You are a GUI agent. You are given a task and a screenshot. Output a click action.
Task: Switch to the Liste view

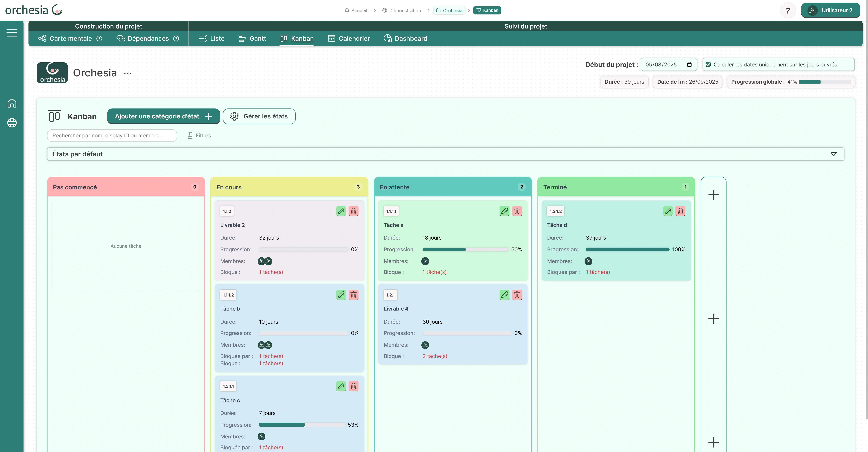point(212,39)
